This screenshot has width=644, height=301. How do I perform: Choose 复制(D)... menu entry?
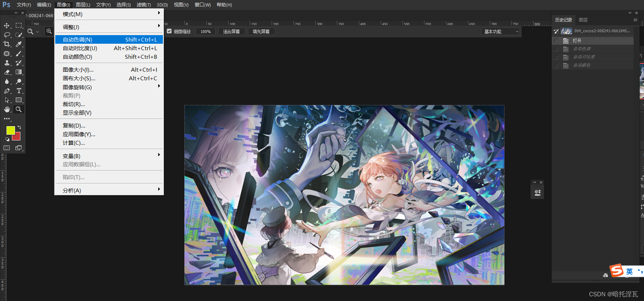pyautogui.click(x=109, y=125)
